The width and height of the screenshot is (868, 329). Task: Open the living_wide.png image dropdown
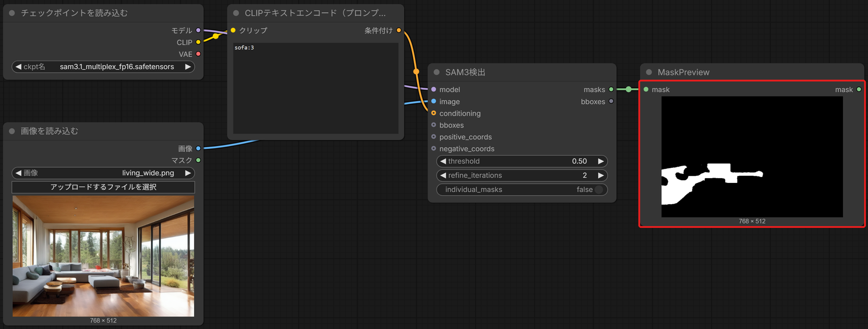[x=103, y=173]
